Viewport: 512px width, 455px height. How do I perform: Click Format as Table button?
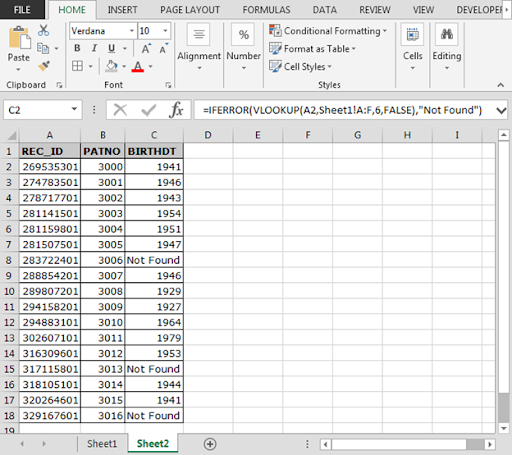coord(313,49)
